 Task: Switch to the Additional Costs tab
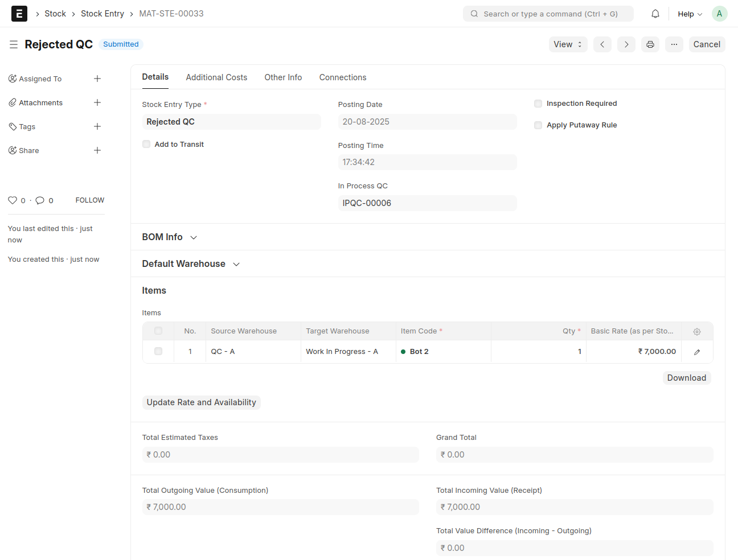(216, 77)
